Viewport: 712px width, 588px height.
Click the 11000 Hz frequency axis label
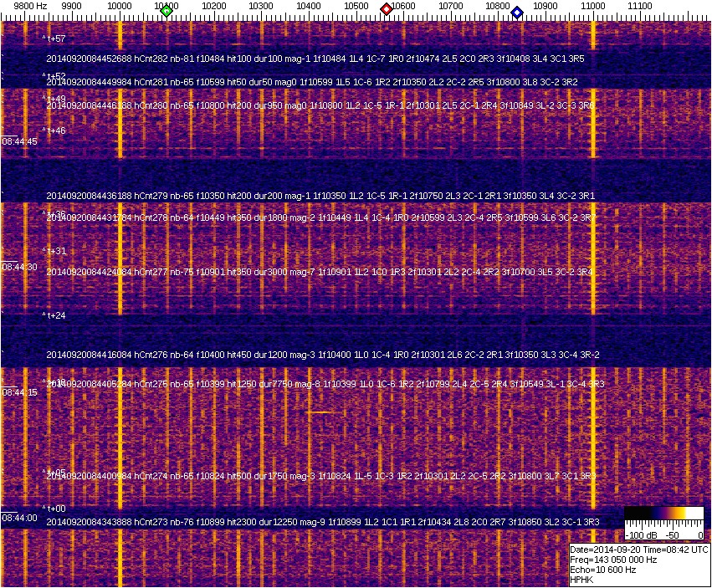point(593,6)
